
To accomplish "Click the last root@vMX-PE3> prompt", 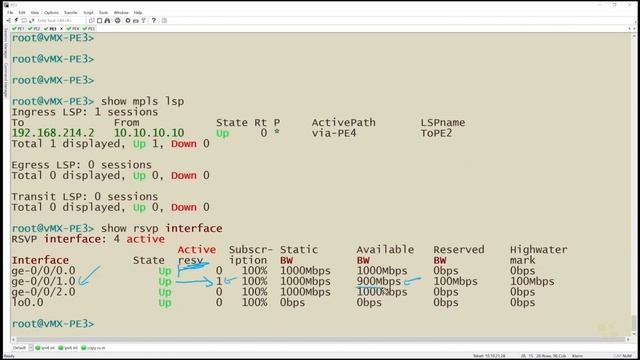I will coord(53,324).
